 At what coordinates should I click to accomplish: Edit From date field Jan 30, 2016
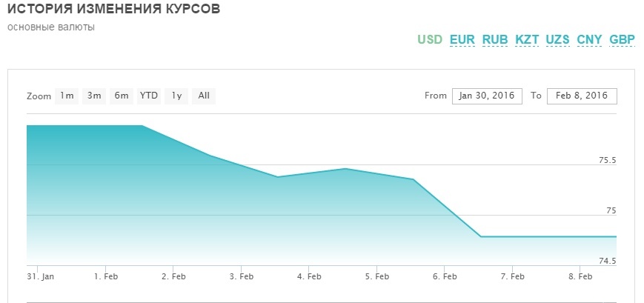pyautogui.click(x=487, y=96)
